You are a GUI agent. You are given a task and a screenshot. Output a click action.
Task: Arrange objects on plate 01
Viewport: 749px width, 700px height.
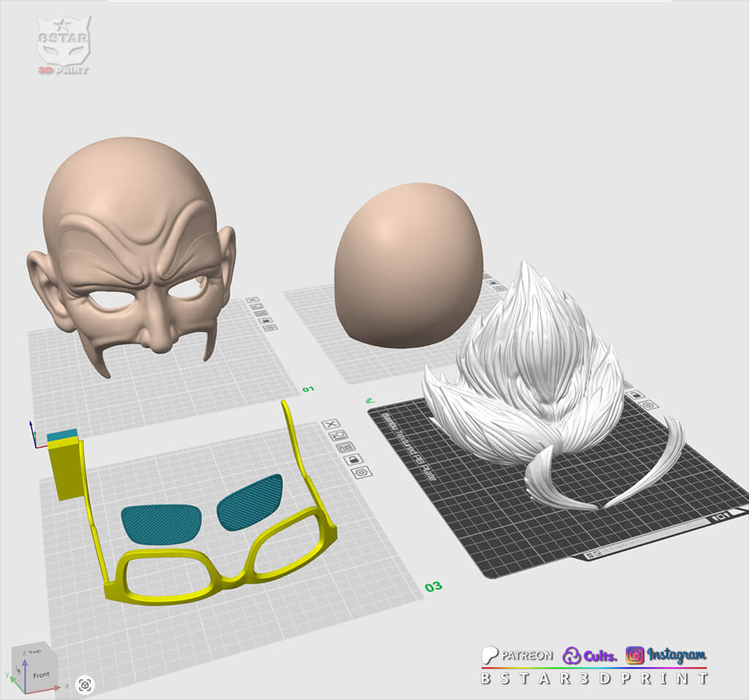coord(261,314)
